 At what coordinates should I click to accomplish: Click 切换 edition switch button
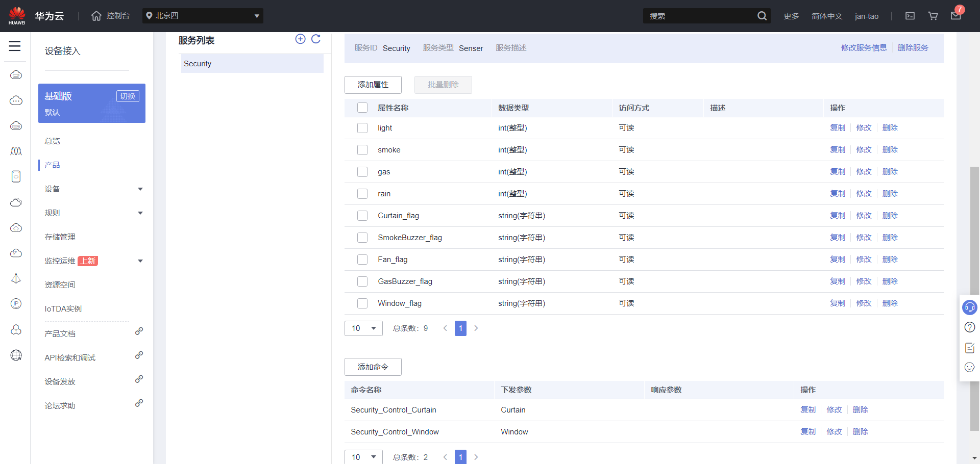coord(128,96)
